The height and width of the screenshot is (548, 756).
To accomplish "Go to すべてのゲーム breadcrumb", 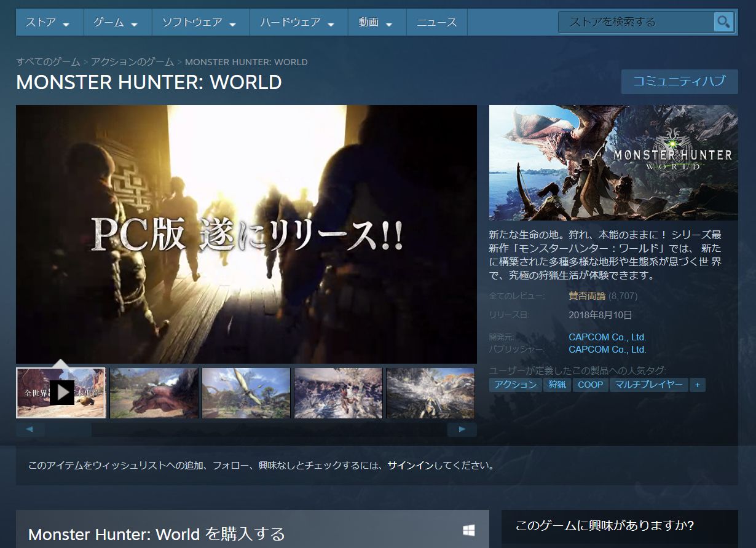I will (49, 62).
